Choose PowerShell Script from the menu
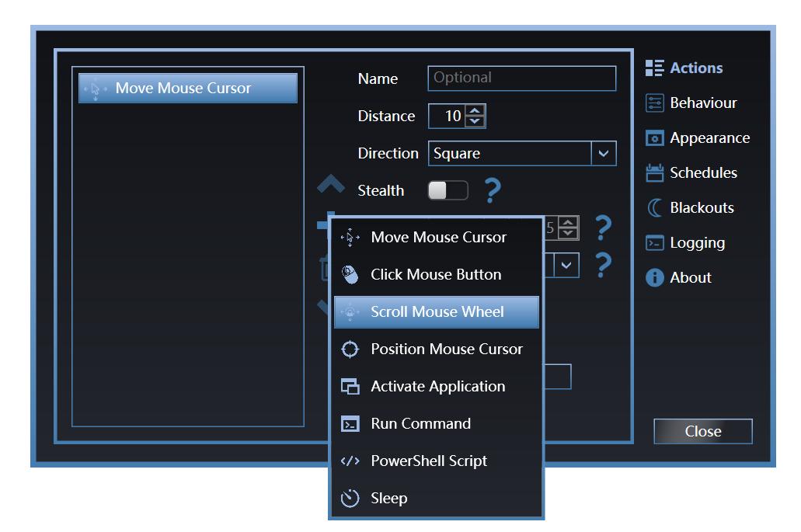801x532 pixels. 437,461
